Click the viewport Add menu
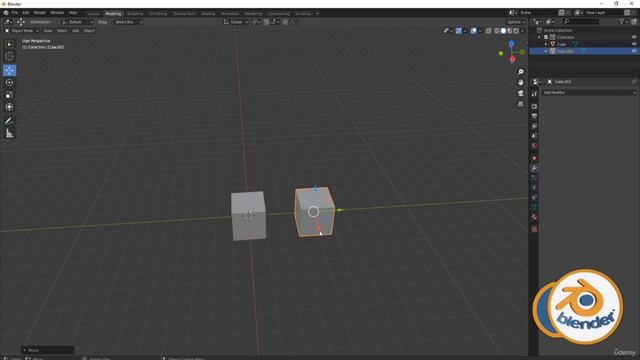The width and height of the screenshot is (640, 360). (x=76, y=31)
